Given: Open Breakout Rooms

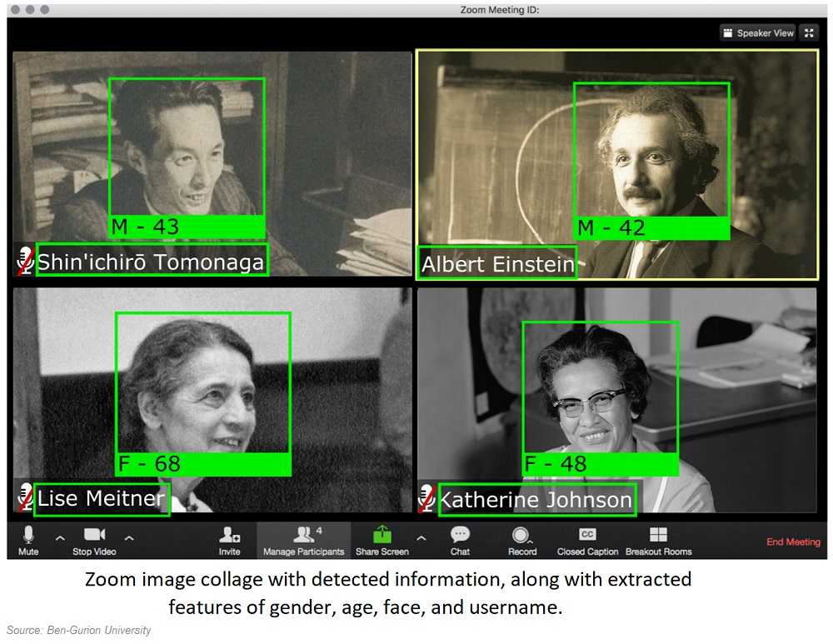Looking at the screenshot, I should 659,541.
